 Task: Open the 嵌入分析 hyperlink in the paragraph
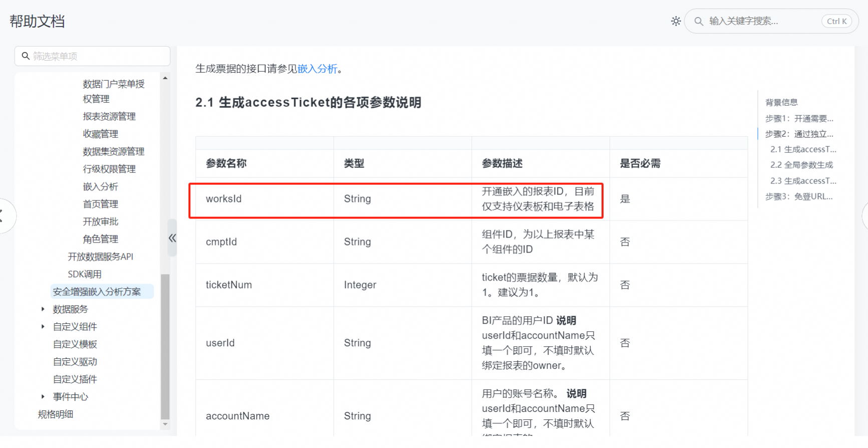coord(317,69)
